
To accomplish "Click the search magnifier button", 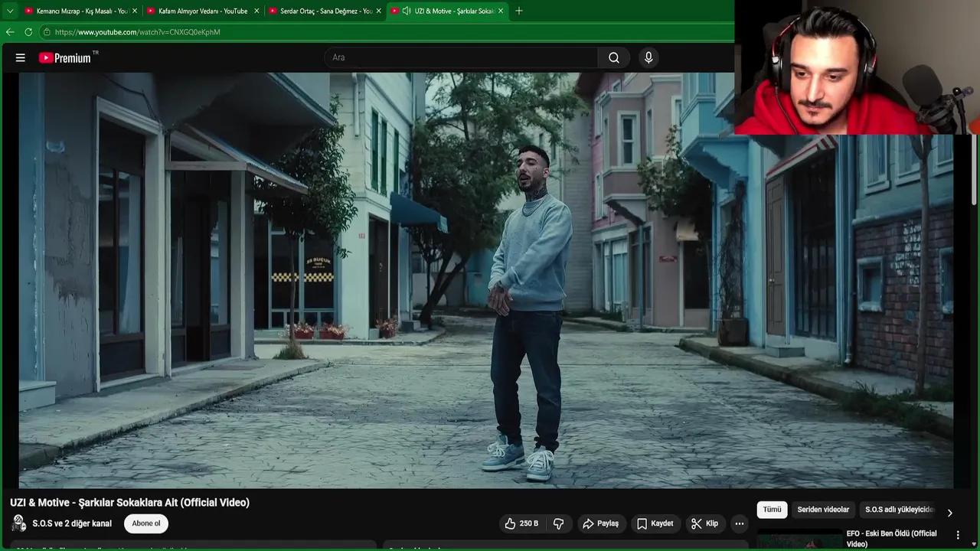I will pos(614,57).
